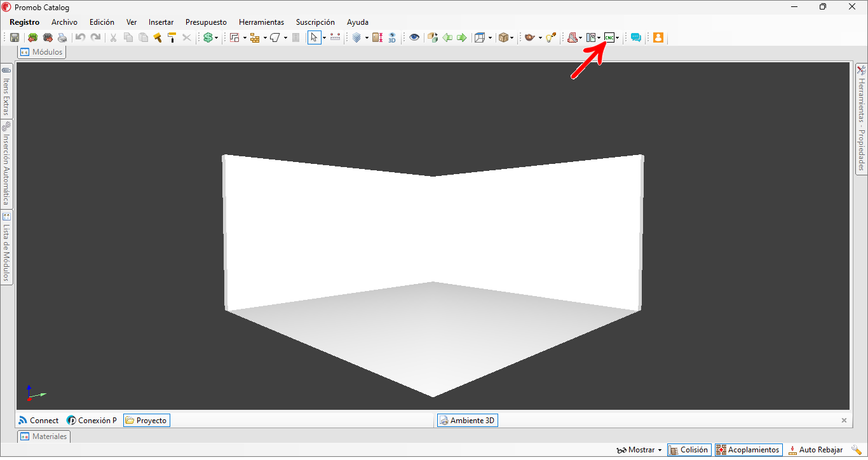The image size is (868, 460).
Task: Toggle the Acoplamientos option
Action: [x=748, y=450]
